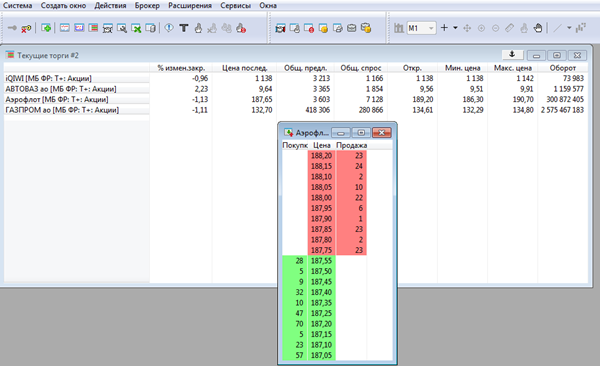Open a new chart window from the toolbar
Screen dimensions: 600x366
(x=65, y=28)
